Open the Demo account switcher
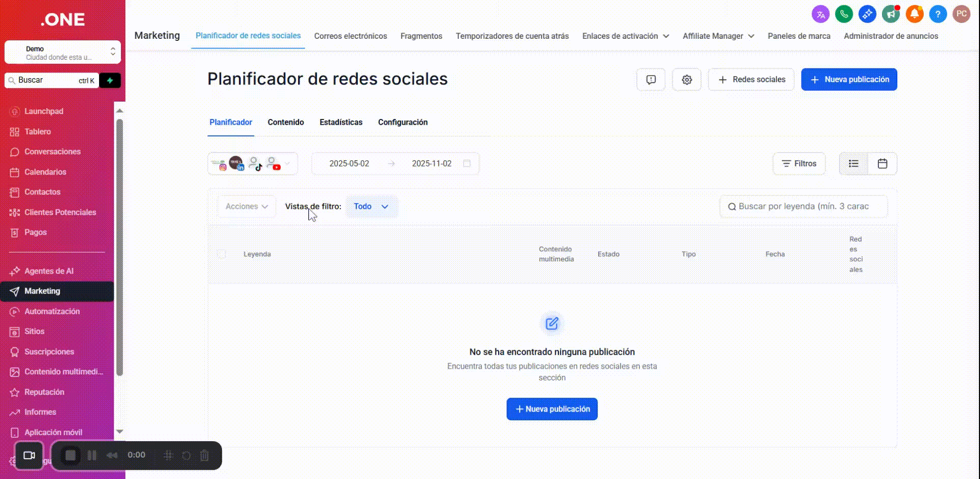Image resolution: width=980 pixels, height=479 pixels. pyautogui.click(x=63, y=52)
